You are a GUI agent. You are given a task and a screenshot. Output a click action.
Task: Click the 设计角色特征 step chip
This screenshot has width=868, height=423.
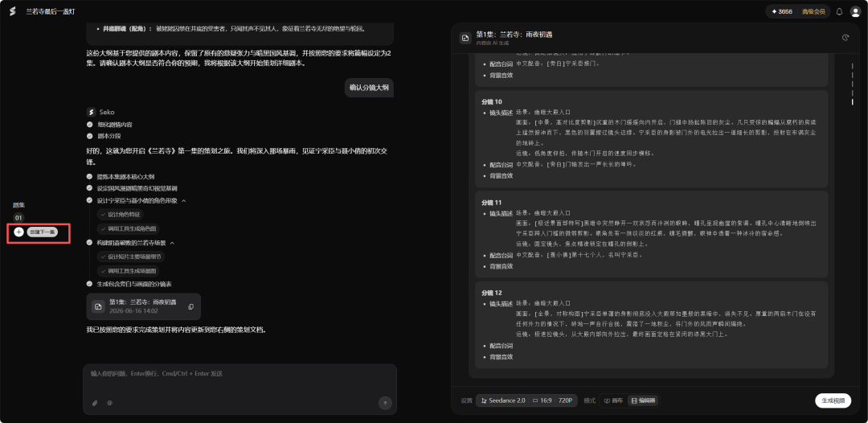click(120, 215)
